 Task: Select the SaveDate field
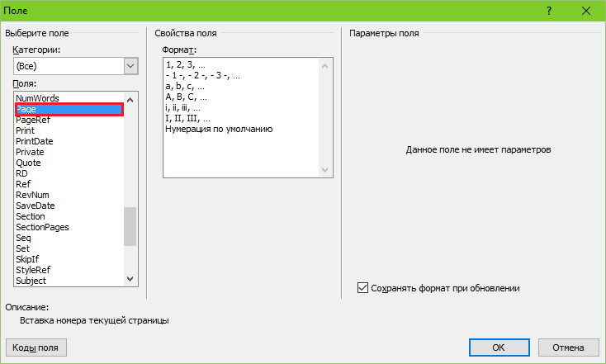(36, 206)
